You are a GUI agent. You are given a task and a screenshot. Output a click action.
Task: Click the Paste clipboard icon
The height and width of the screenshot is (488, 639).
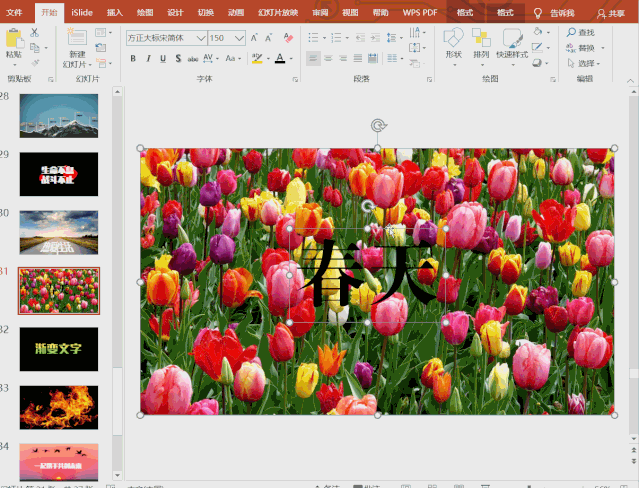click(15, 39)
